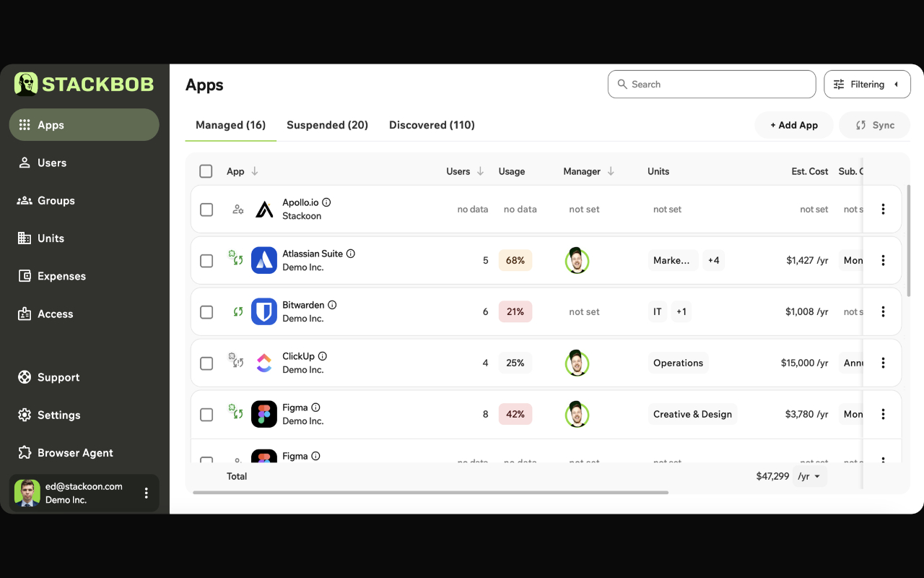The image size is (924, 578).
Task: Click the Atlassian Suite manager avatar
Action: [x=577, y=261]
